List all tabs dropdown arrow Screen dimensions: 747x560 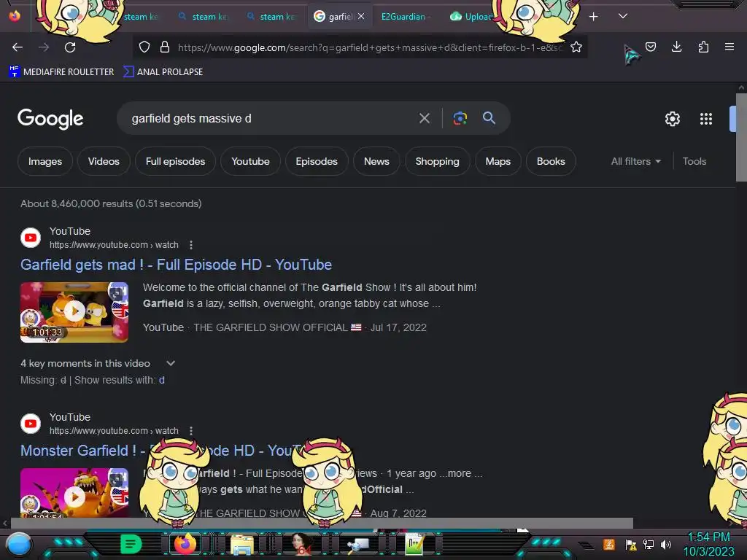tap(623, 16)
